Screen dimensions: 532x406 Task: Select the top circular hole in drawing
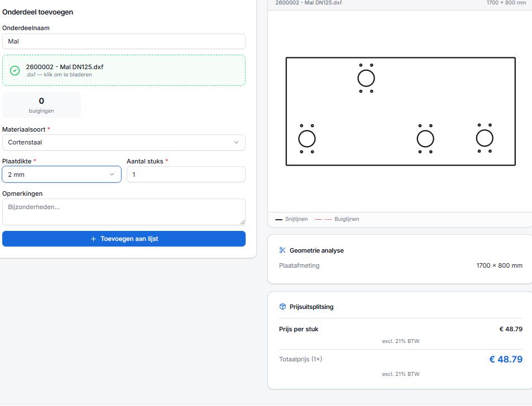click(366, 78)
